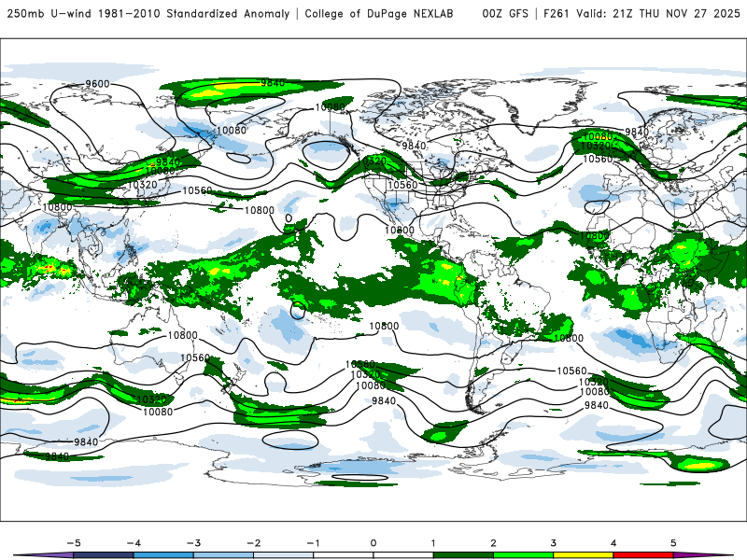Pick the bright green swatch between 2 and 3
This screenshot has height=560, width=747.
point(524,555)
